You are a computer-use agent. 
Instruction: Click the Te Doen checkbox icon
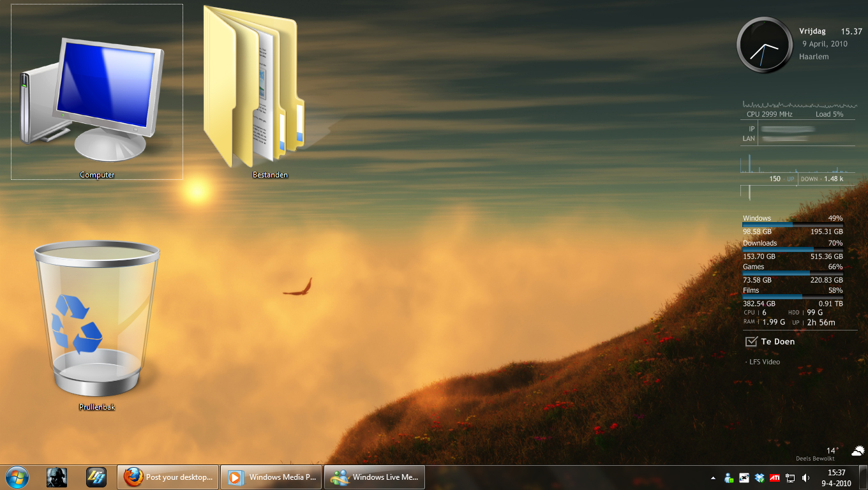click(x=751, y=341)
